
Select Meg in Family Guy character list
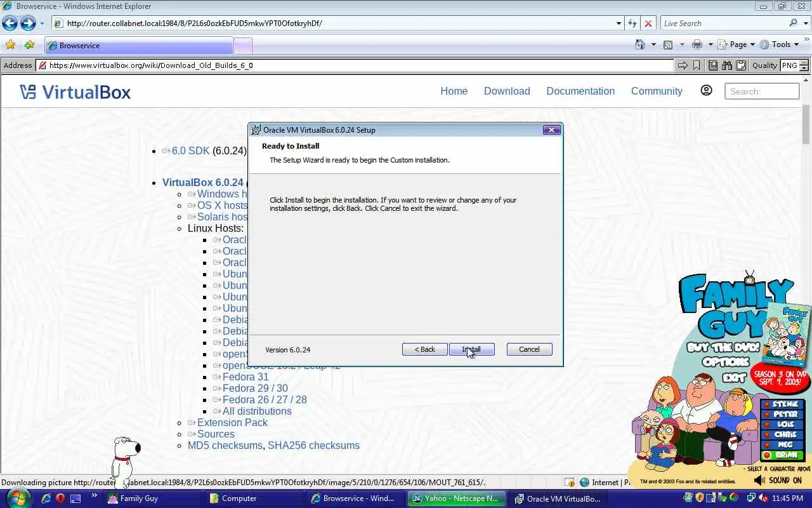783,445
